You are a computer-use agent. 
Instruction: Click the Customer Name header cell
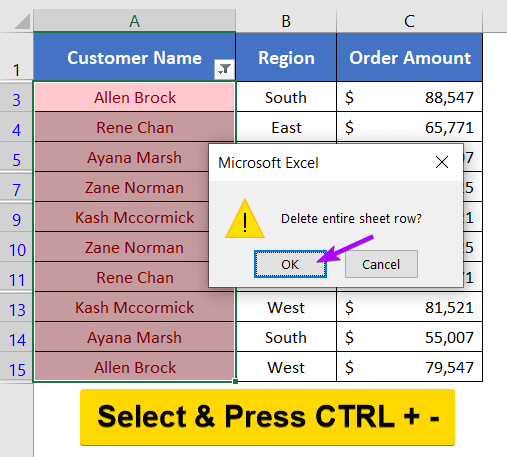[x=134, y=57]
